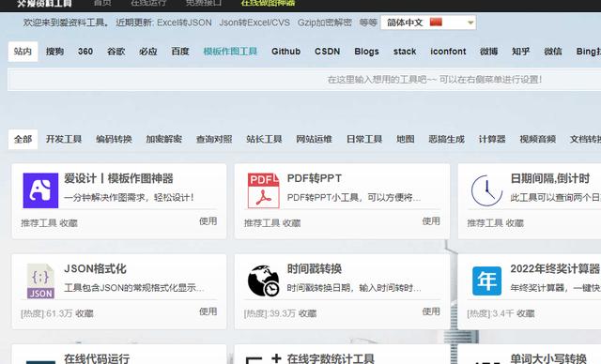Select the iconfont search tab
Screen dimensions: 601x364
pyautogui.click(x=448, y=52)
